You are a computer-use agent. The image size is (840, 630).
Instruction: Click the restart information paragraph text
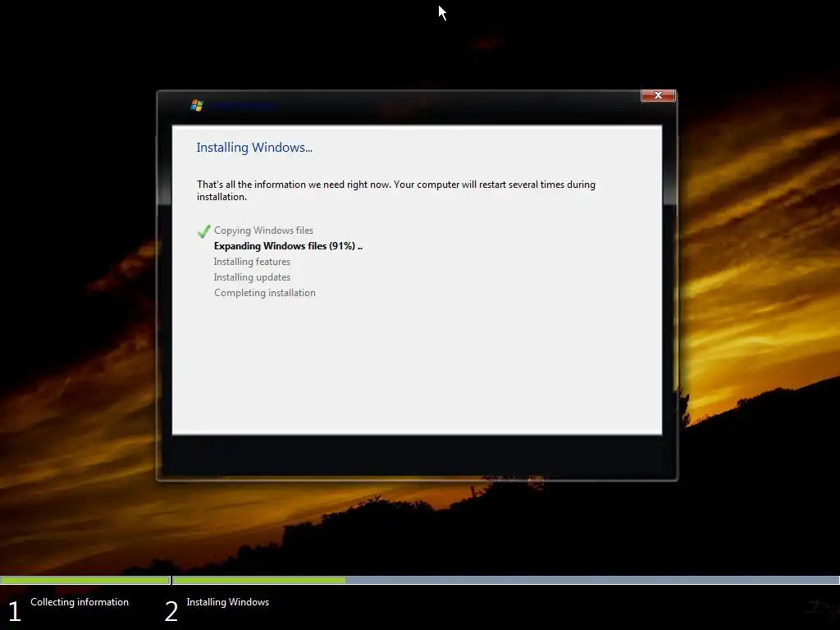click(396, 190)
